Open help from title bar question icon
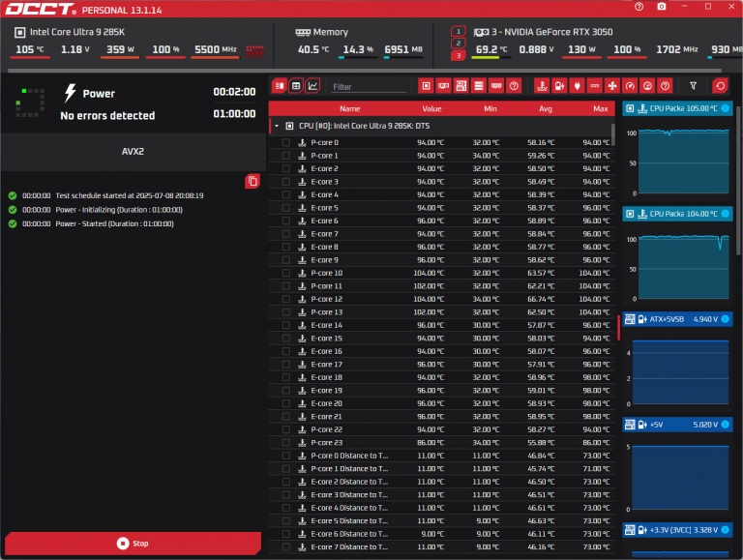Viewport: 743px width, 560px height. [x=639, y=7]
